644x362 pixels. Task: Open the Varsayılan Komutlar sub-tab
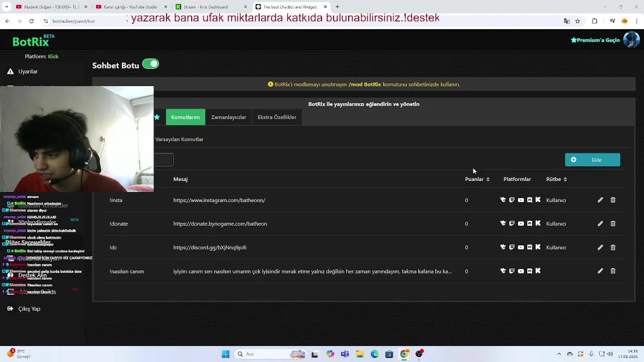coord(179,139)
